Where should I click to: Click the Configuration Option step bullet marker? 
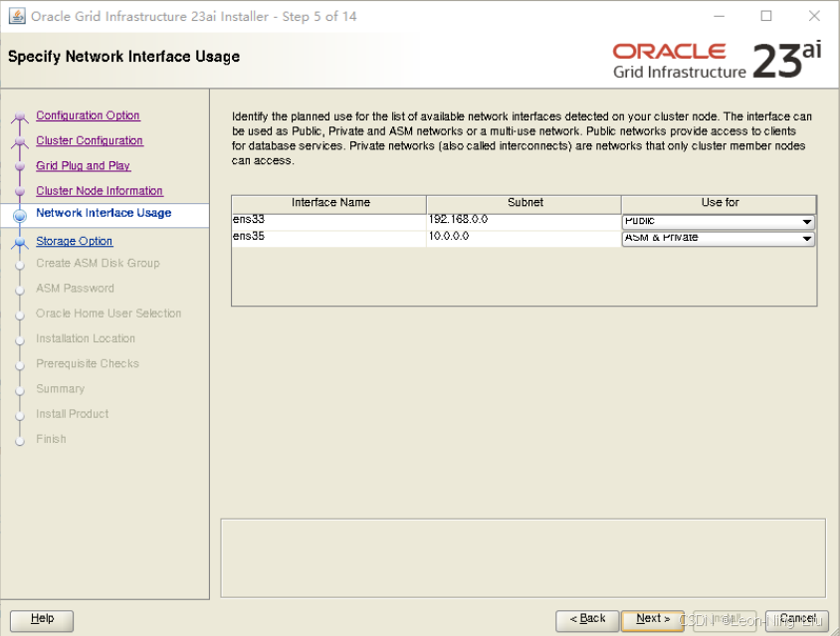(x=20, y=116)
